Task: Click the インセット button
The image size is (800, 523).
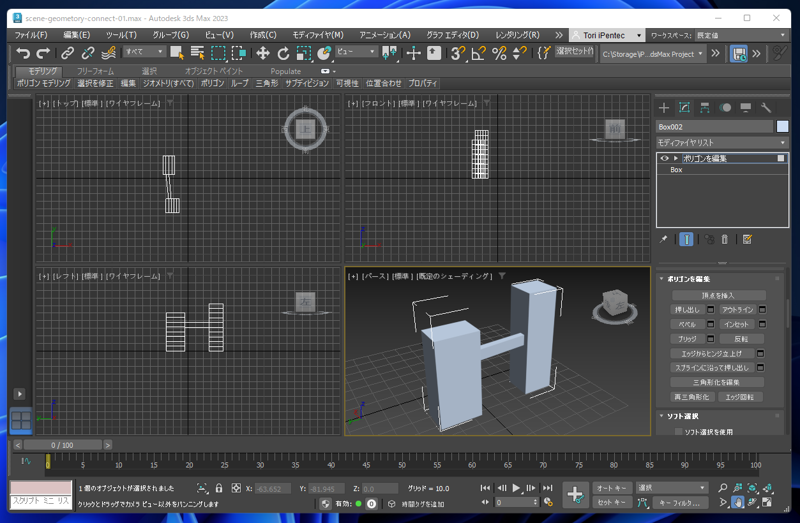Action: point(736,325)
